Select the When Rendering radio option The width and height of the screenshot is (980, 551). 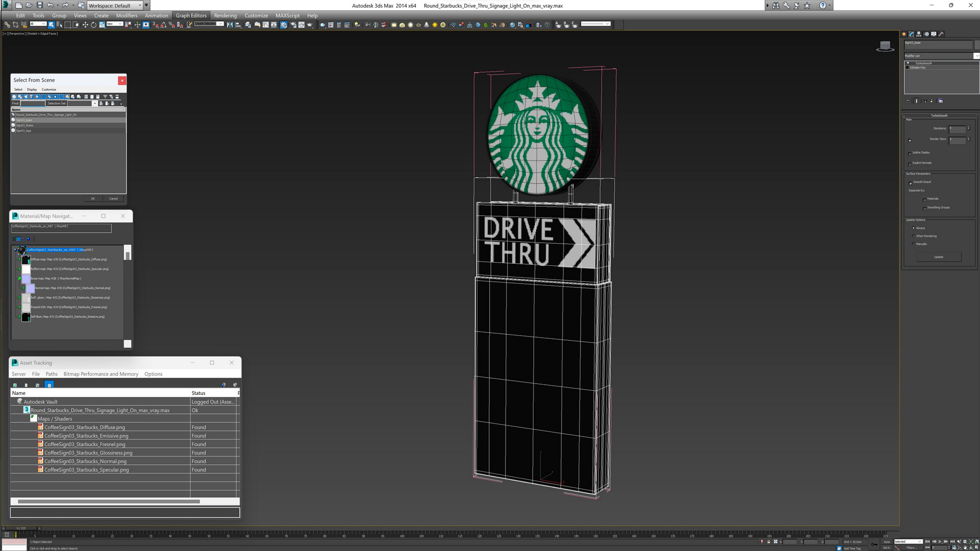coord(913,236)
